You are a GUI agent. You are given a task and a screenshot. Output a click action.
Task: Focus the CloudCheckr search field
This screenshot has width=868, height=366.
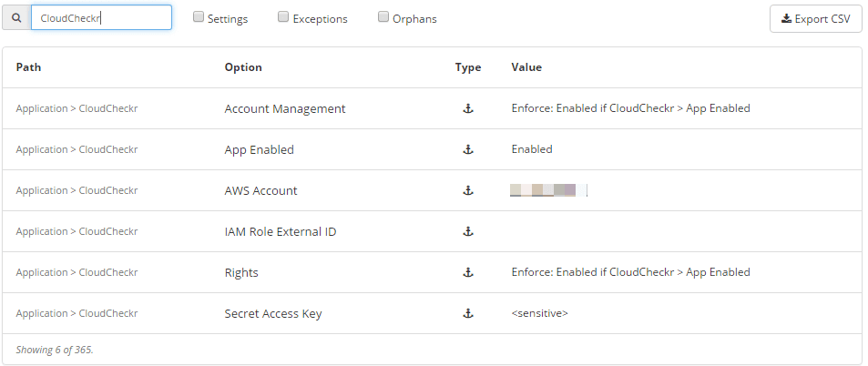[101, 17]
